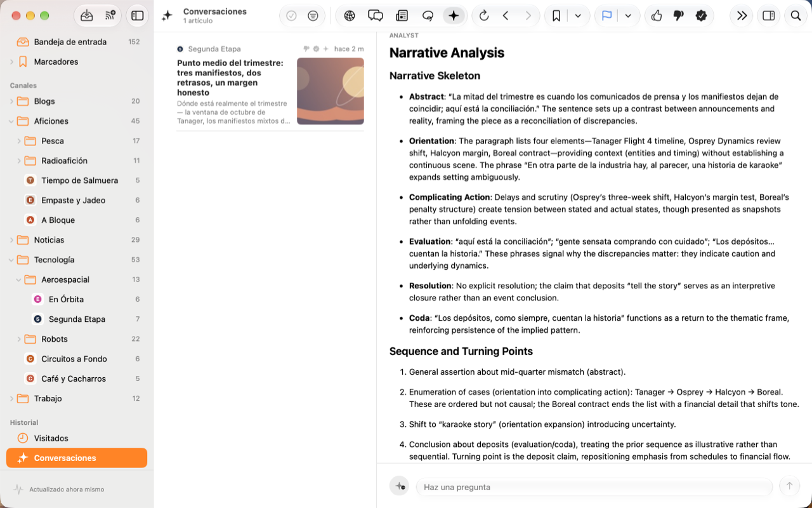Viewport: 812px width, 508px height.
Task: Click the single speech bubble icon
Action: coord(428,16)
